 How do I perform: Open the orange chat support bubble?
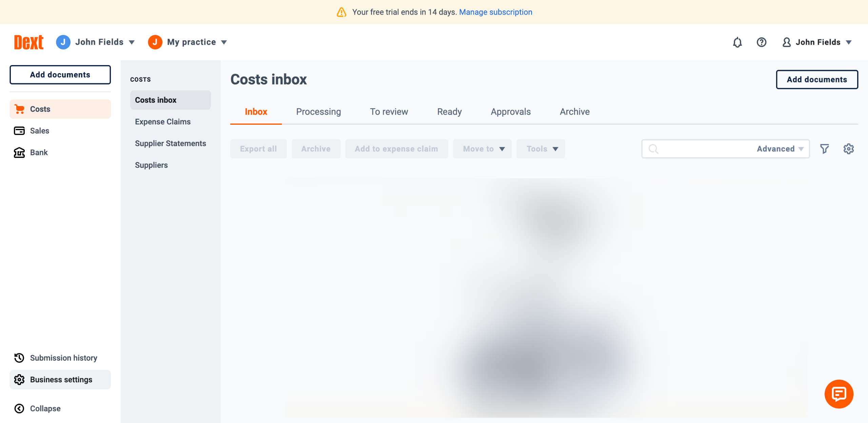(839, 394)
